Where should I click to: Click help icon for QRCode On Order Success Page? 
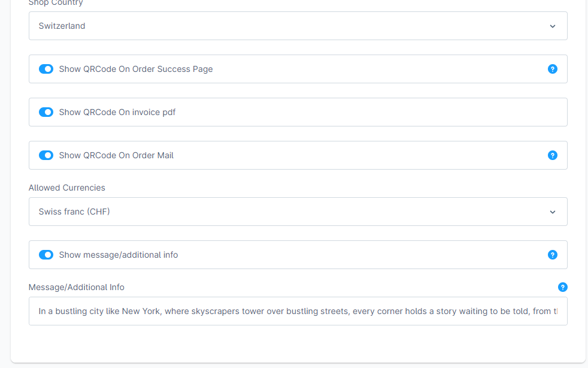[x=552, y=69]
